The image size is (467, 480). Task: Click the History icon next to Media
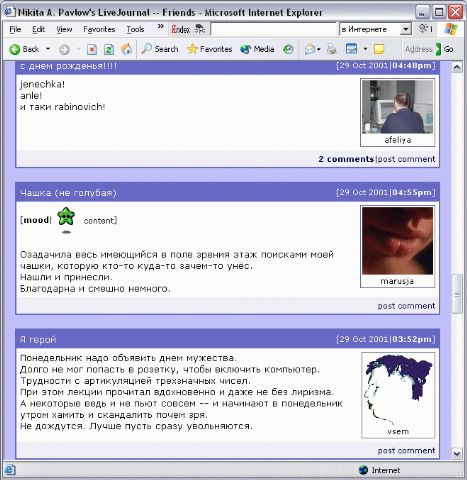pos(288,49)
